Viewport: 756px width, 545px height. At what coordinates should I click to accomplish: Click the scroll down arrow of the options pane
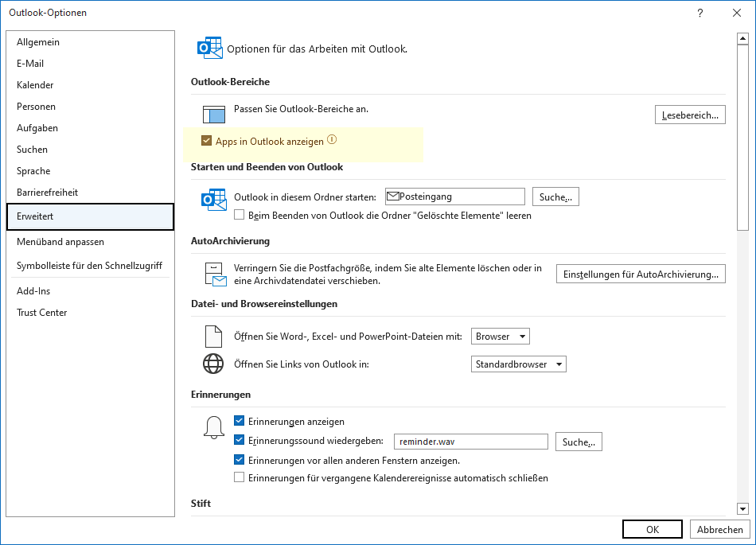point(742,509)
